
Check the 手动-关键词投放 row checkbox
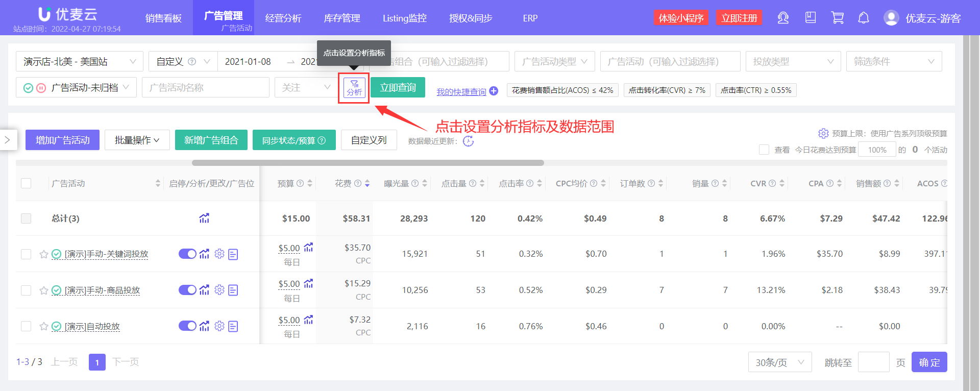pyautogui.click(x=26, y=254)
